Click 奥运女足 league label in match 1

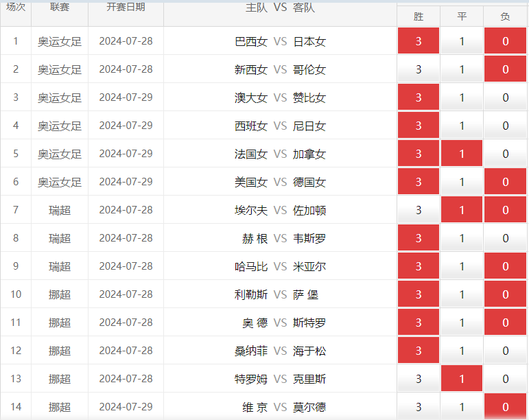[x=60, y=41]
